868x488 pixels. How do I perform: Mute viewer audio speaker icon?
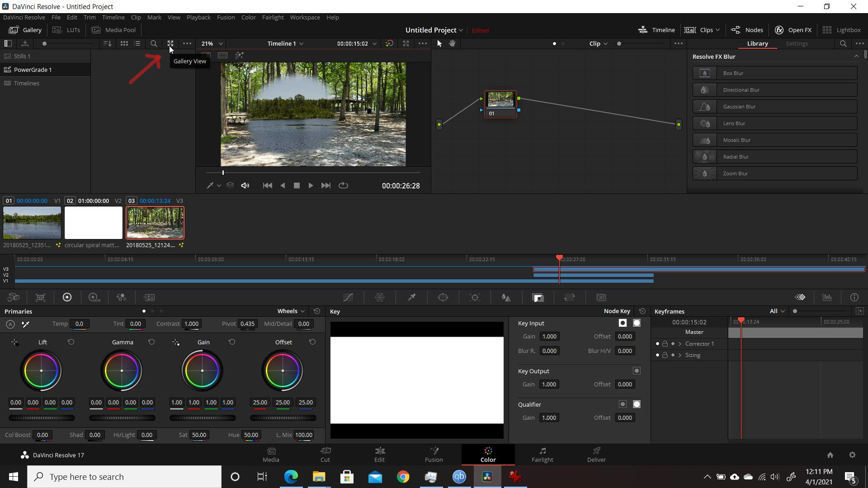pos(245,186)
